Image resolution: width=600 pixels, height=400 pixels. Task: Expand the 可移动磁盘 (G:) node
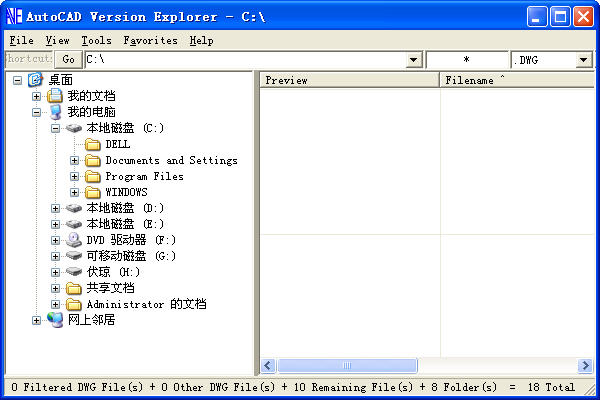click(x=55, y=256)
